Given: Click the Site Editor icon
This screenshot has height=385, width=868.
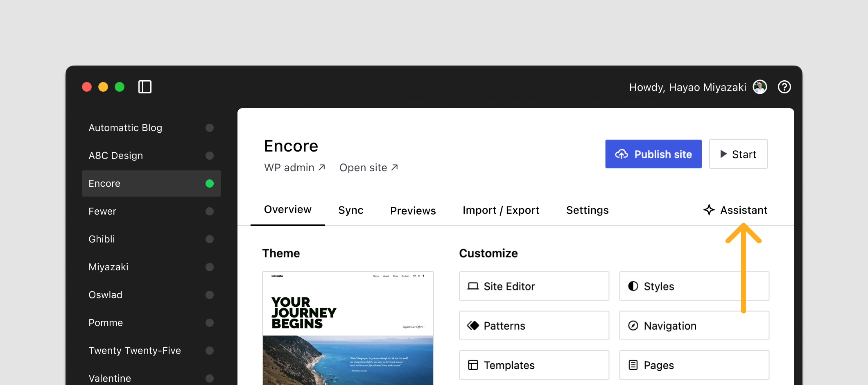Looking at the screenshot, I should pyautogui.click(x=474, y=286).
